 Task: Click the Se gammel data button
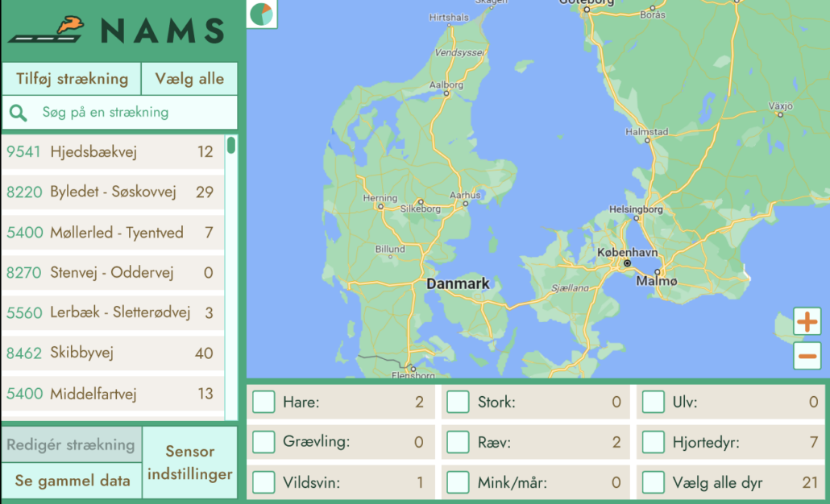[73, 481]
